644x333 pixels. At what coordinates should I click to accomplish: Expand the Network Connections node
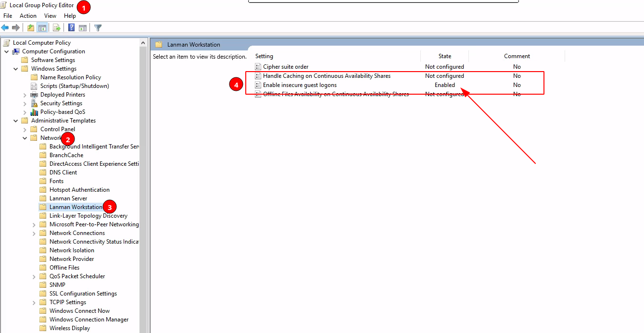tap(34, 233)
